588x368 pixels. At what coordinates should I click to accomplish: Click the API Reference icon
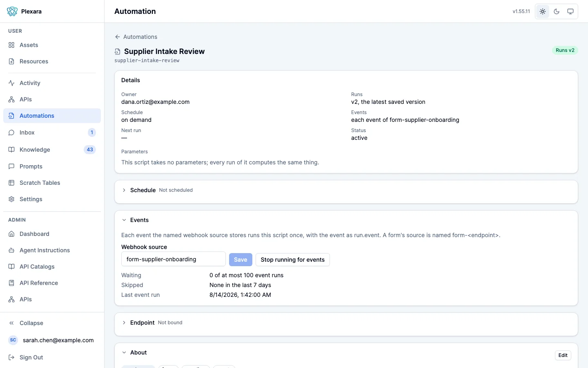click(11, 283)
